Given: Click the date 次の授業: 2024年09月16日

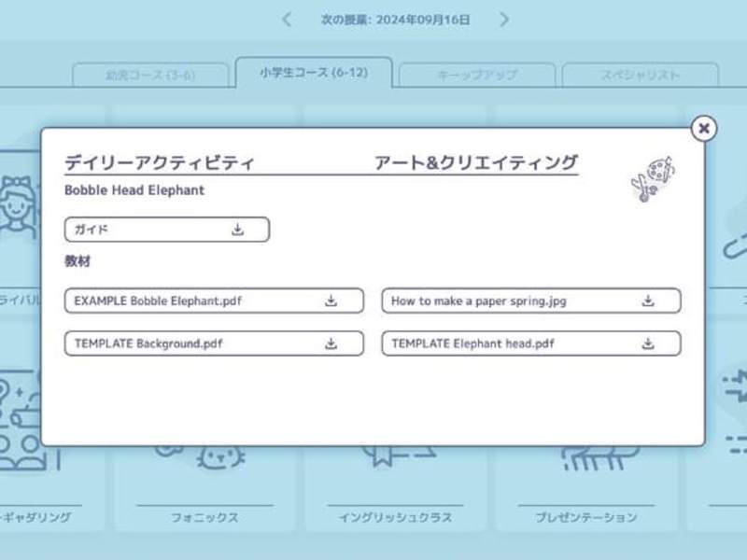Looking at the screenshot, I should point(395,20).
